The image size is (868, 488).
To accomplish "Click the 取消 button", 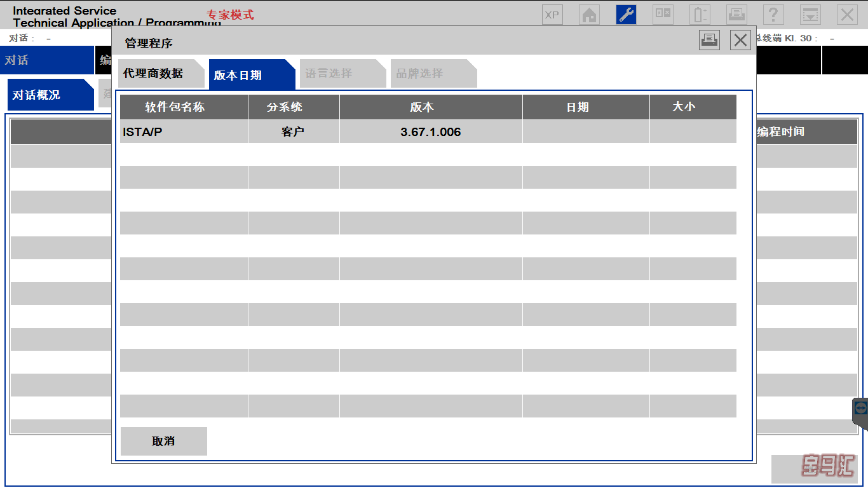I will (x=164, y=441).
